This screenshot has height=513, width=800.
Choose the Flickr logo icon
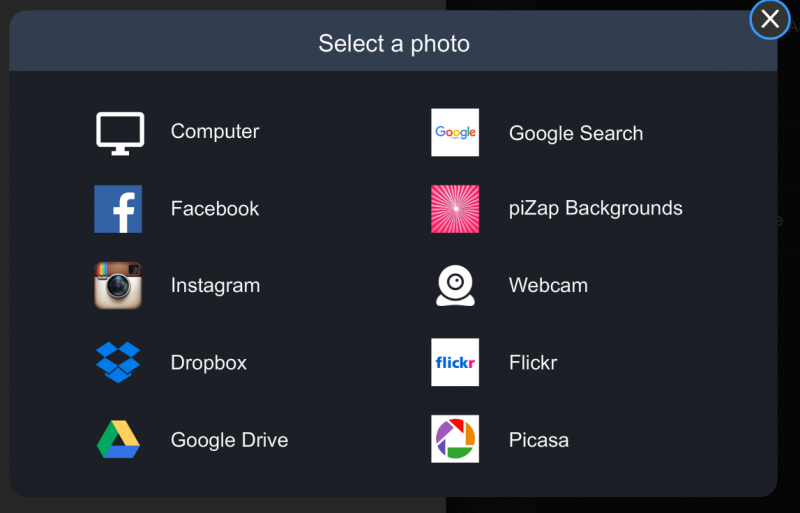click(x=455, y=362)
